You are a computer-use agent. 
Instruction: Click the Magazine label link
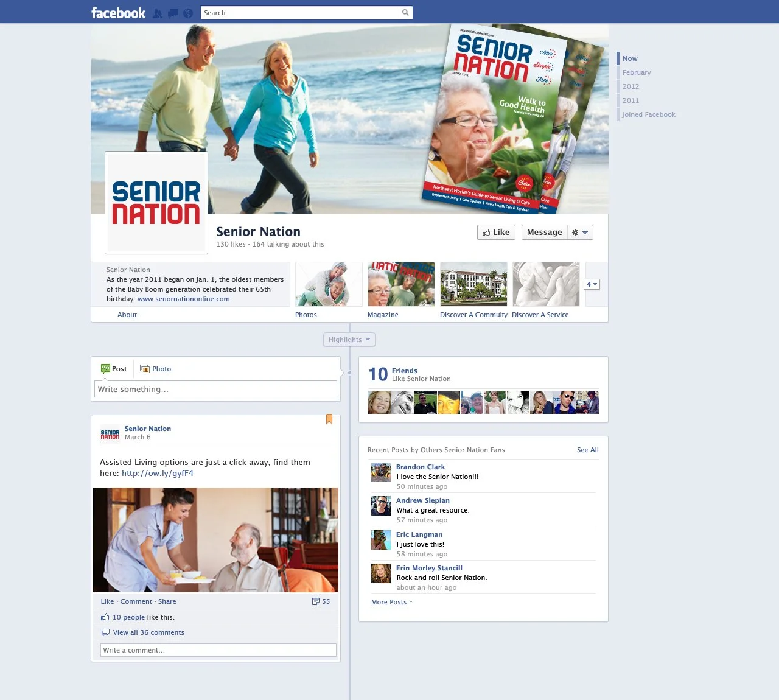coord(383,315)
